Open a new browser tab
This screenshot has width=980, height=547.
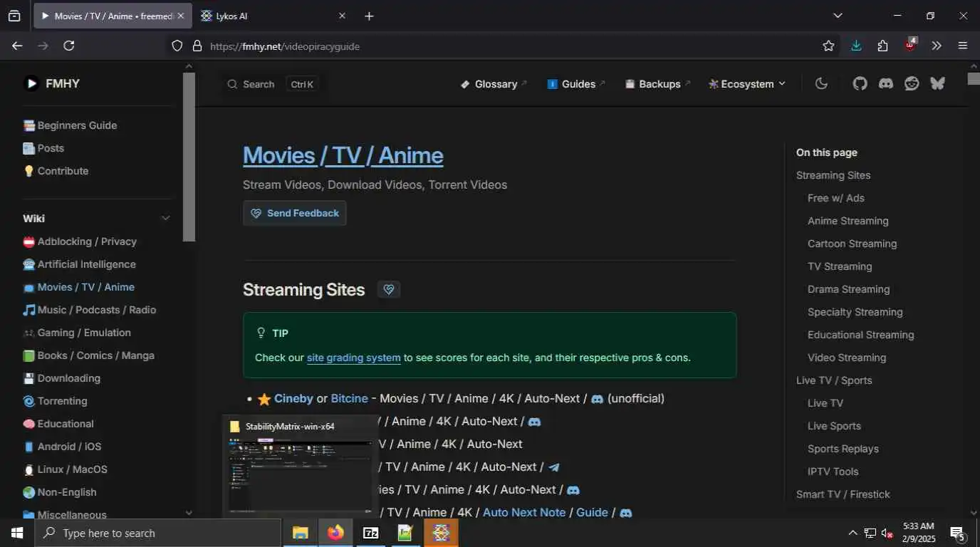point(369,16)
